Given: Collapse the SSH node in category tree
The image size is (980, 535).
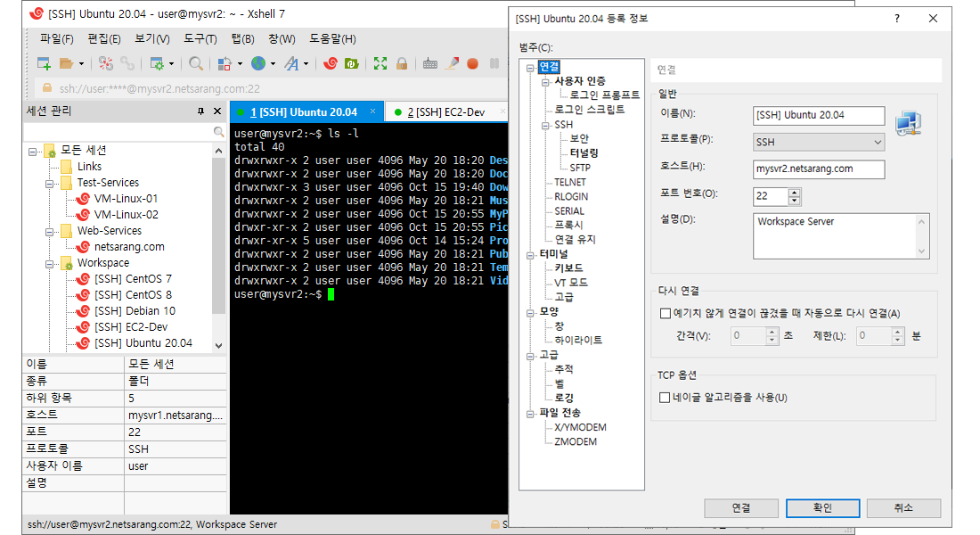Looking at the screenshot, I should [x=545, y=125].
